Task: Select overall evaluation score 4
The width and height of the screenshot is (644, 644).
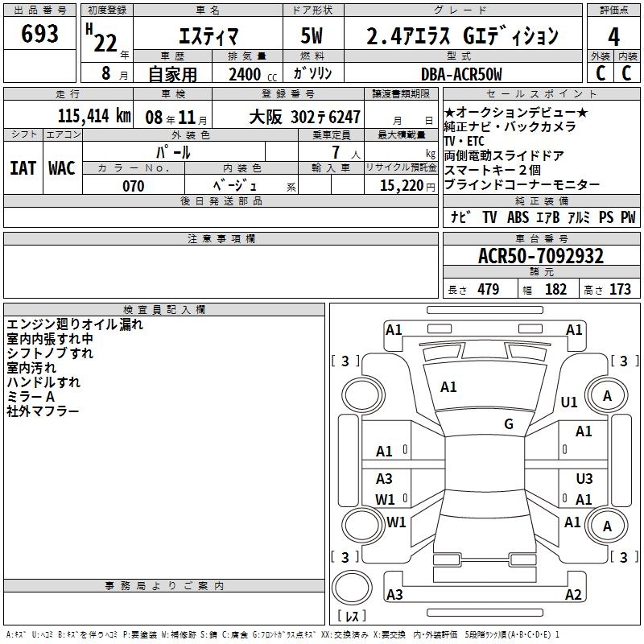Action: (613, 37)
